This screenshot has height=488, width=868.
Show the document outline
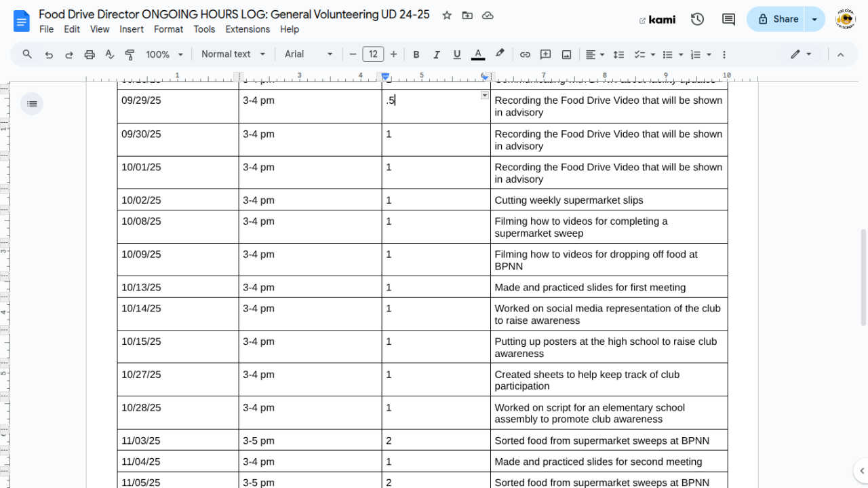32,104
